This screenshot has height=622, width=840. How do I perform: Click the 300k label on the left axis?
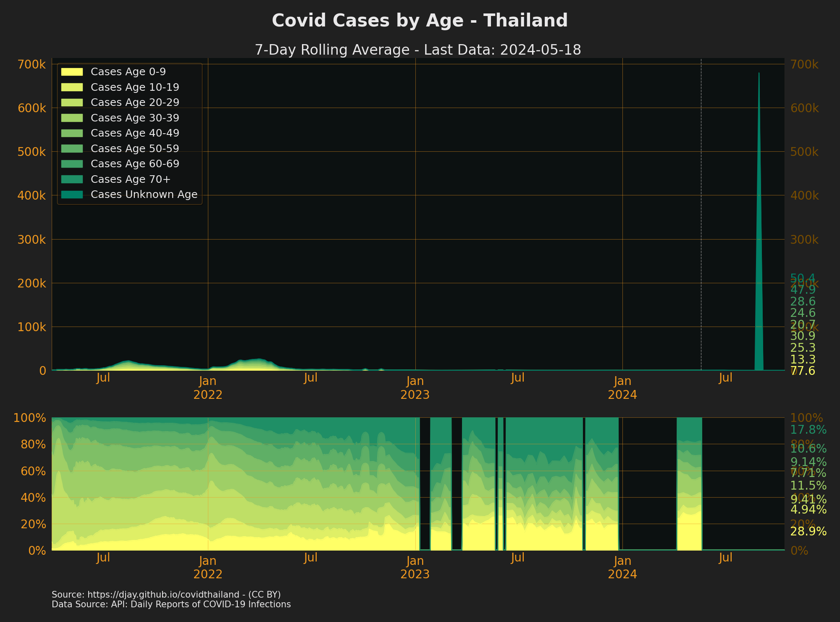32,240
